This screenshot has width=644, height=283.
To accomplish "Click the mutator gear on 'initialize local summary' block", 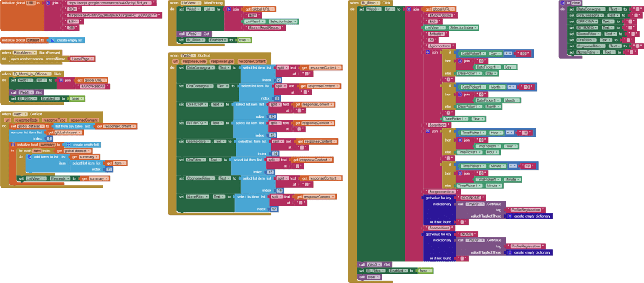I will click(13, 145).
